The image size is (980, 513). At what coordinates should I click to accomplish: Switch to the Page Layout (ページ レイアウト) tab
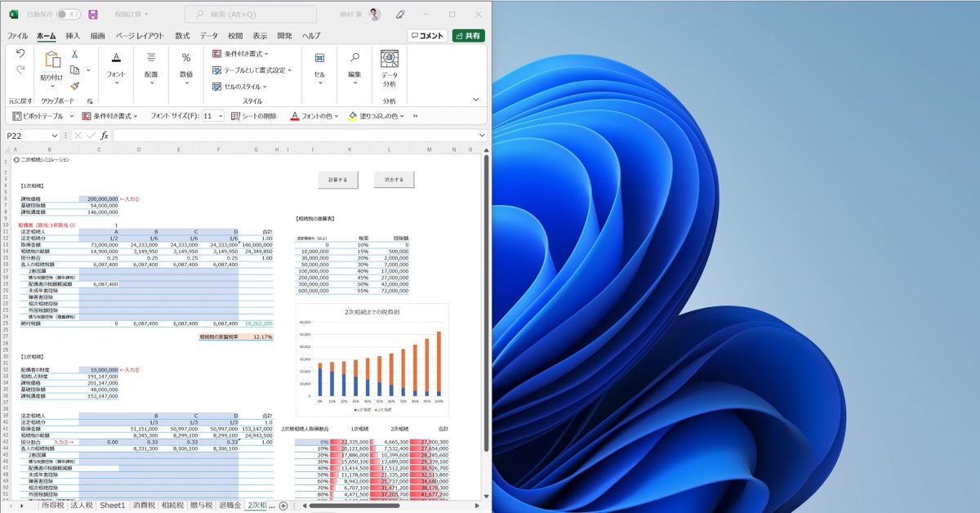point(140,36)
